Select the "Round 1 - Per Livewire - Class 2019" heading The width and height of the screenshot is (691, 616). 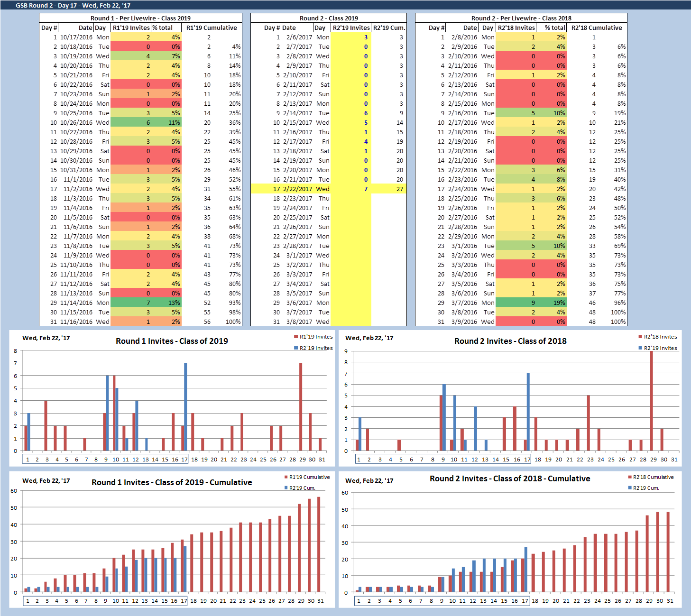point(140,18)
